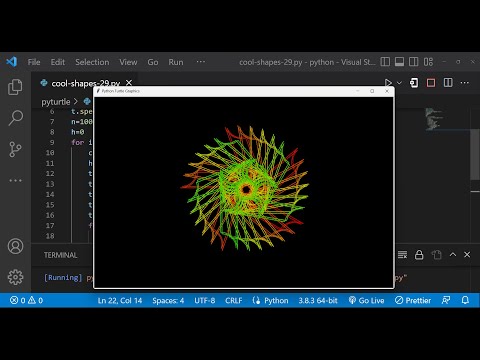Expand breadcrumb chevron after pyturtle
Image resolution: width=480 pixels, height=360 pixels.
click(x=76, y=101)
